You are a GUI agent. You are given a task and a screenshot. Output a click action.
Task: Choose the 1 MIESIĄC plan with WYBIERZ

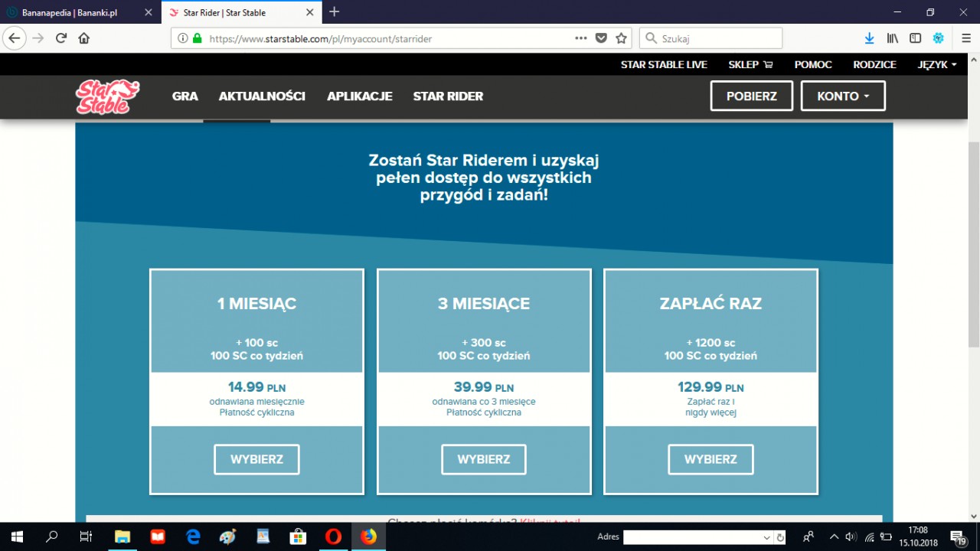(256, 459)
